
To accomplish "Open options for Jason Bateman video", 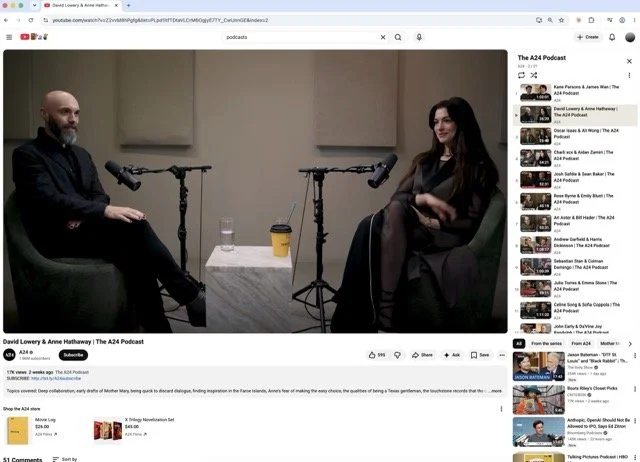I will click(635, 356).
